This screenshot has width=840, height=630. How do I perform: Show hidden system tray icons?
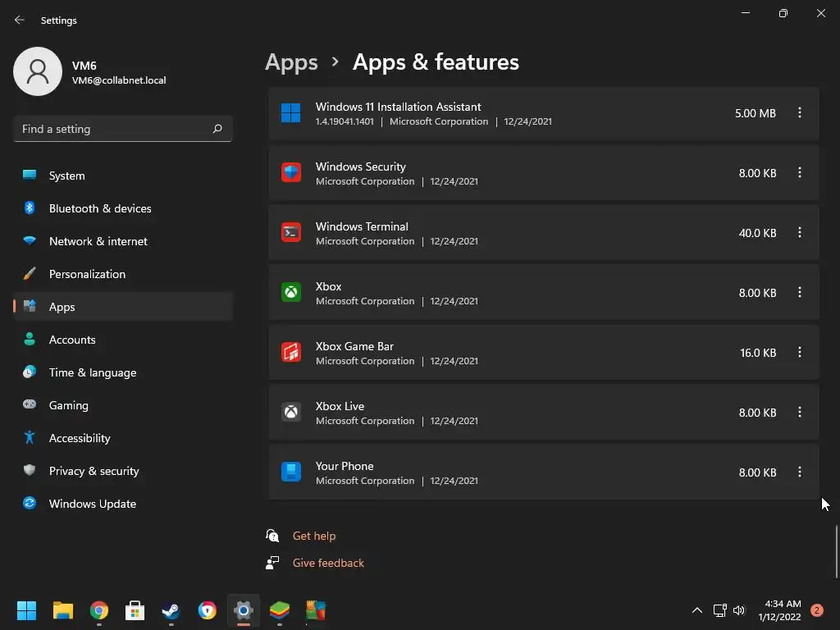point(697,610)
